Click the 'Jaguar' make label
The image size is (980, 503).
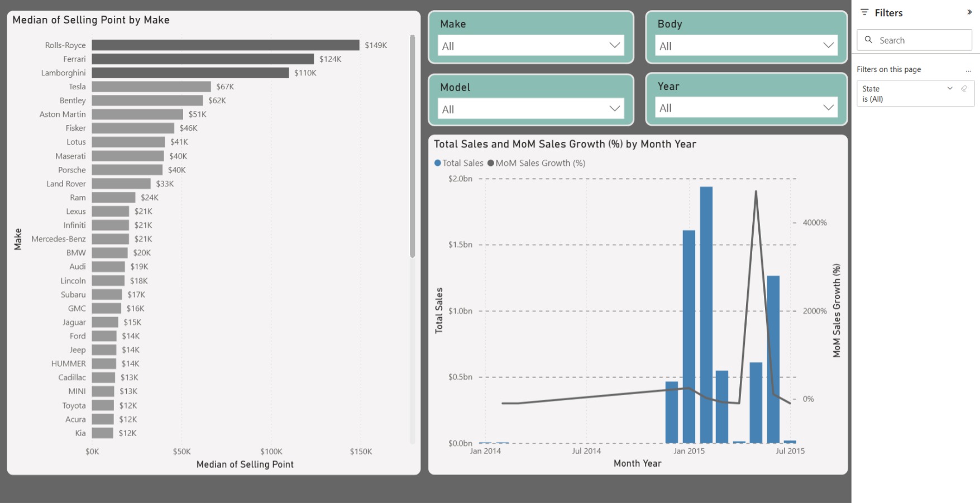(74, 322)
